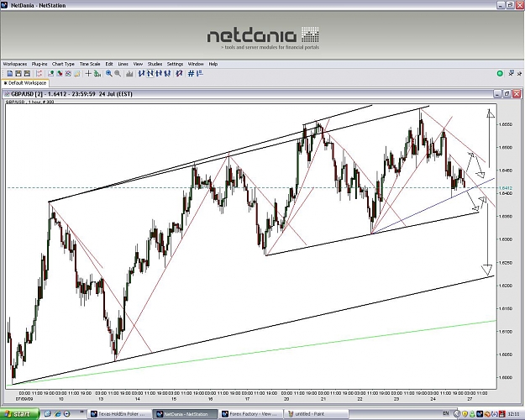Click the second floppy-disk save icon
The width and height of the screenshot is (525, 420).
27,74
